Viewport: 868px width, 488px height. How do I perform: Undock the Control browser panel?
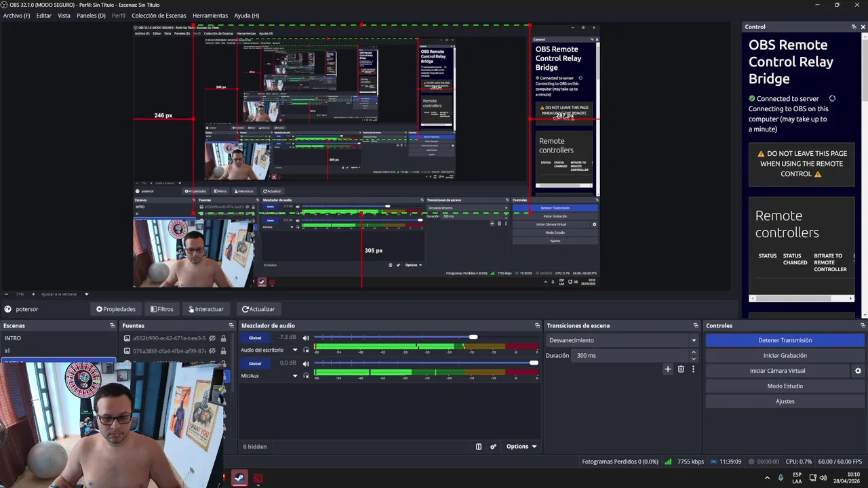pos(854,26)
